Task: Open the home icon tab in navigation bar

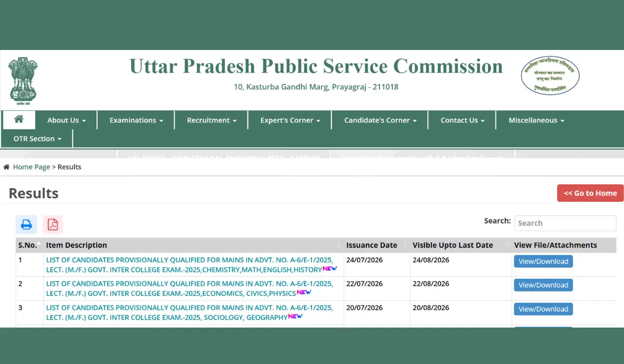Action: 19,120
